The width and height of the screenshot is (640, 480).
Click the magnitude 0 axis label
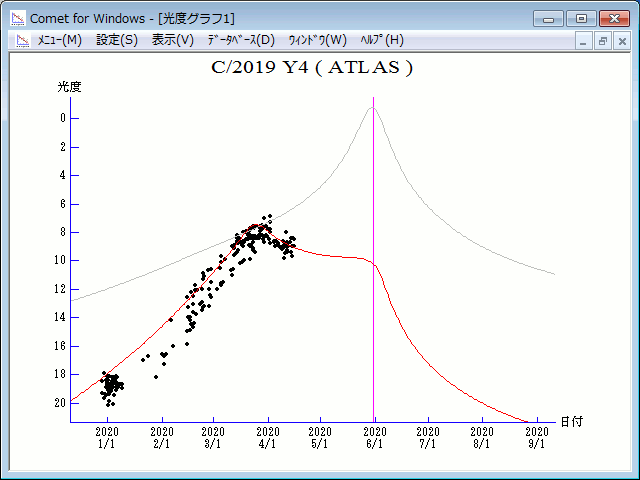[x=63, y=118]
